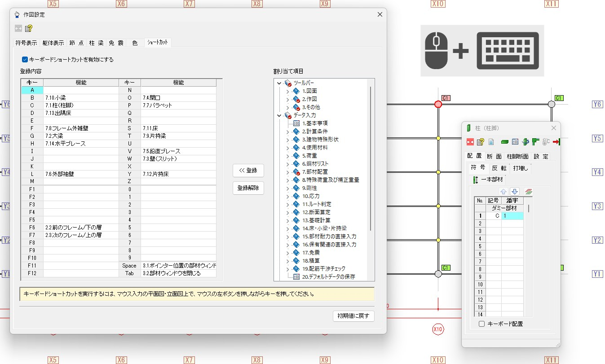Click the << 登録 button
The height and width of the screenshot is (364, 605).
(248, 171)
